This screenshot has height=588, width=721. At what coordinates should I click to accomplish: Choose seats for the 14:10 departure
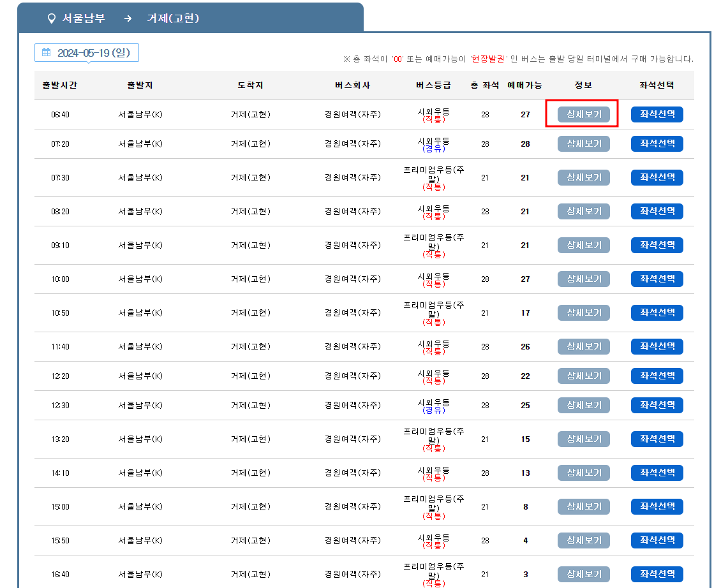(x=657, y=473)
